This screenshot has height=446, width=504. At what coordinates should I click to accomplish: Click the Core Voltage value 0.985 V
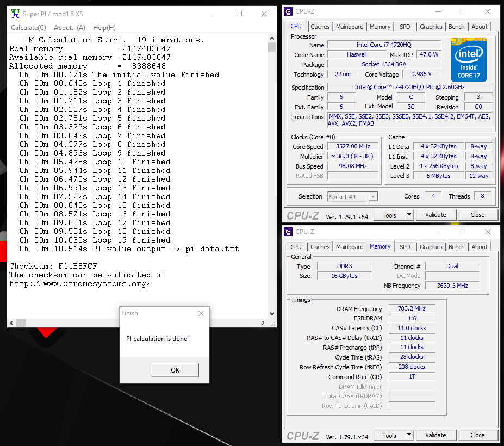click(421, 75)
